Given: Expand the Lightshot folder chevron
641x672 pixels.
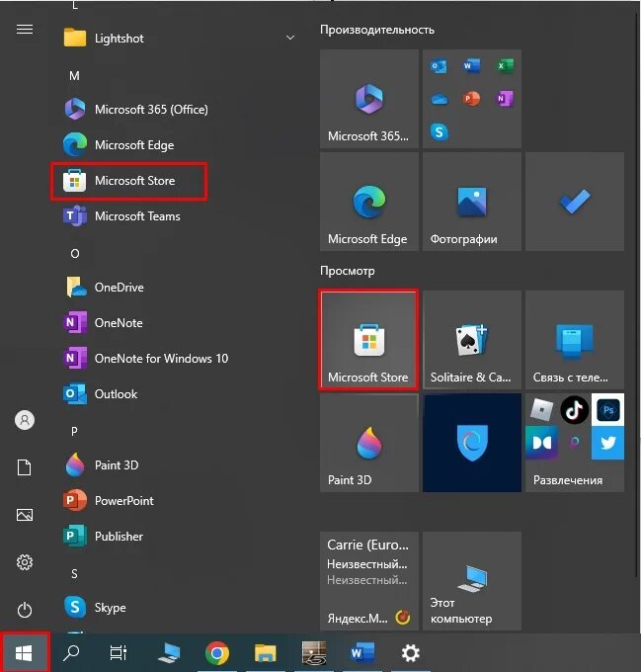Looking at the screenshot, I should click(290, 39).
